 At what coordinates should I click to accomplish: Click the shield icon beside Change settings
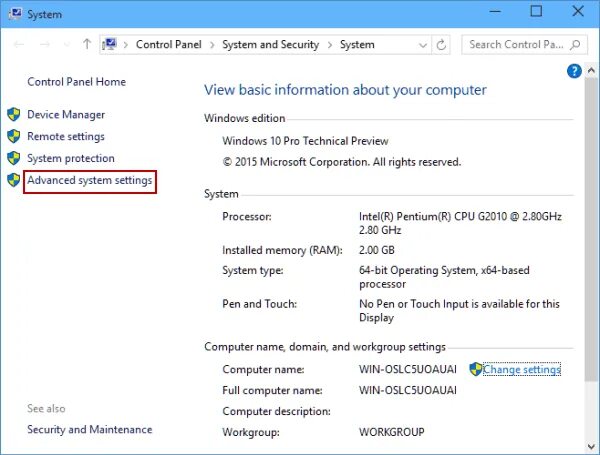point(476,369)
